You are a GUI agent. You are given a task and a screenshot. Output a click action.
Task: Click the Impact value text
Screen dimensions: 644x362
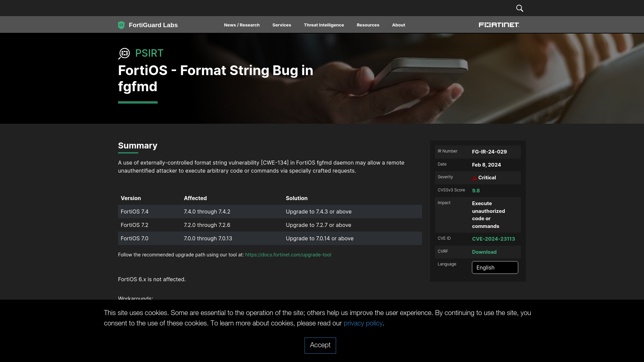point(488,215)
